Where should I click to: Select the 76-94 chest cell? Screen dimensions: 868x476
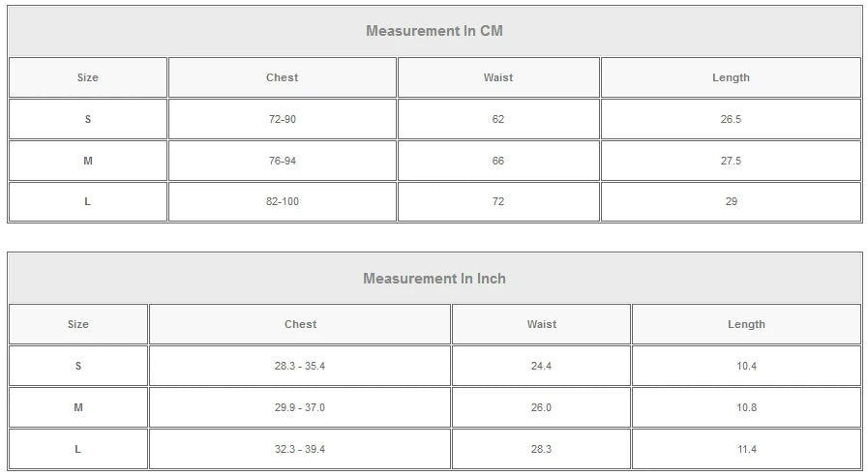coord(282,161)
